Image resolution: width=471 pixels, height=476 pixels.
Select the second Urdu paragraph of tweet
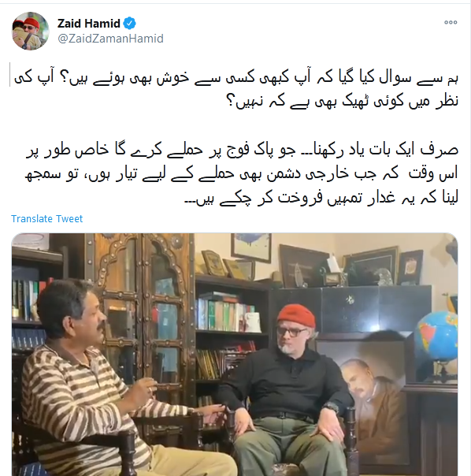pyautogui.click(x=242, y=173)
